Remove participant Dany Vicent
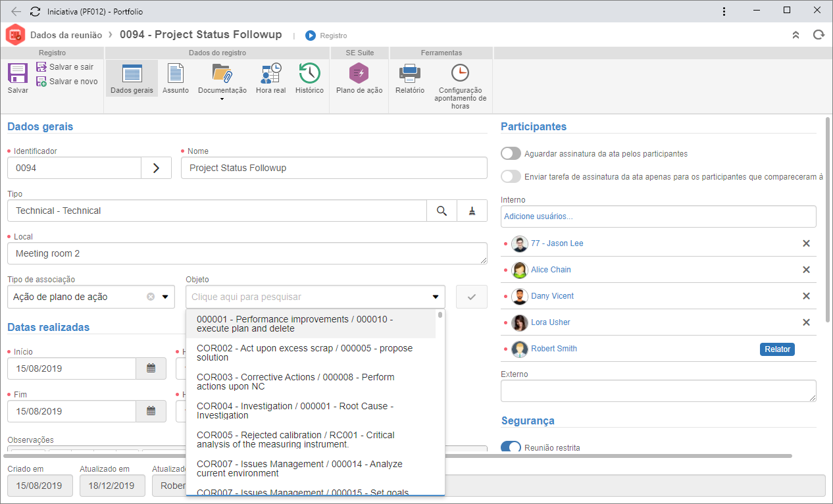Image resolution: width=833 pixels, height=504 pixels. [x=806, y=296]
